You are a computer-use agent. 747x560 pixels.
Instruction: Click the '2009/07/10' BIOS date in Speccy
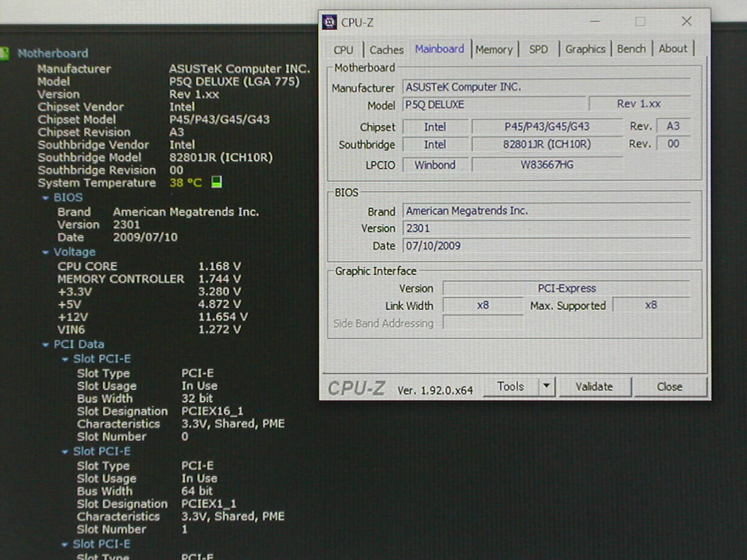tap(145, 237)
